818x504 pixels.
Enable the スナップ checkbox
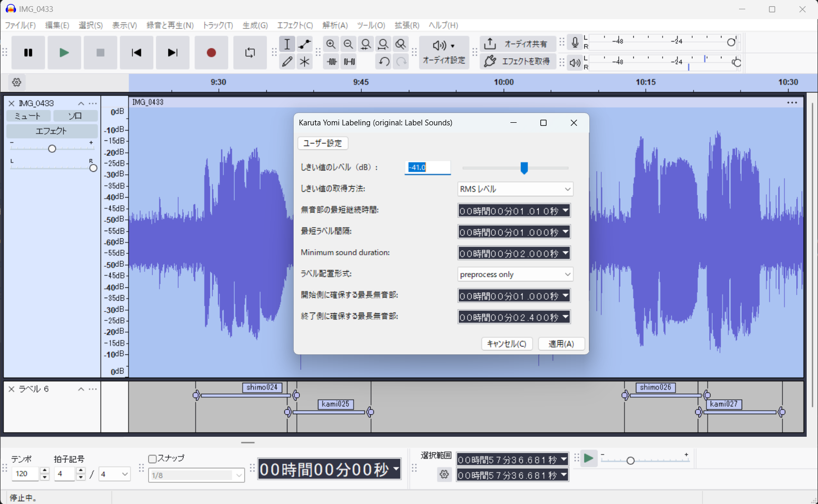pyautogui.click(x=152, y=459)
